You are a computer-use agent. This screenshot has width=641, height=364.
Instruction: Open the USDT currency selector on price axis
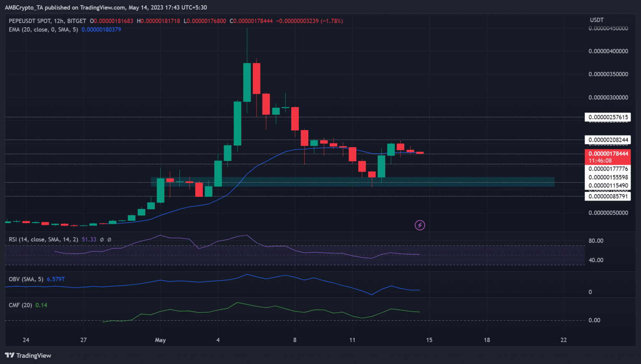click(x=597, y=20)
